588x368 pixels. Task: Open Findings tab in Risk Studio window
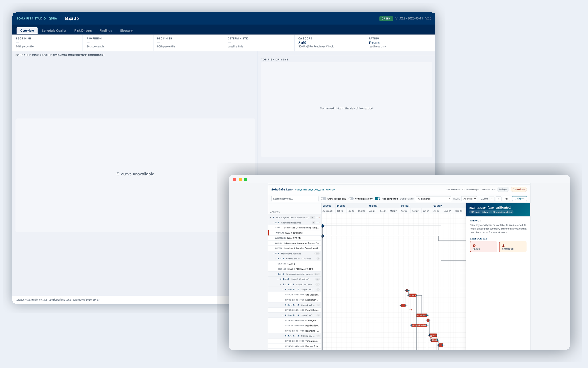(106, 31)
